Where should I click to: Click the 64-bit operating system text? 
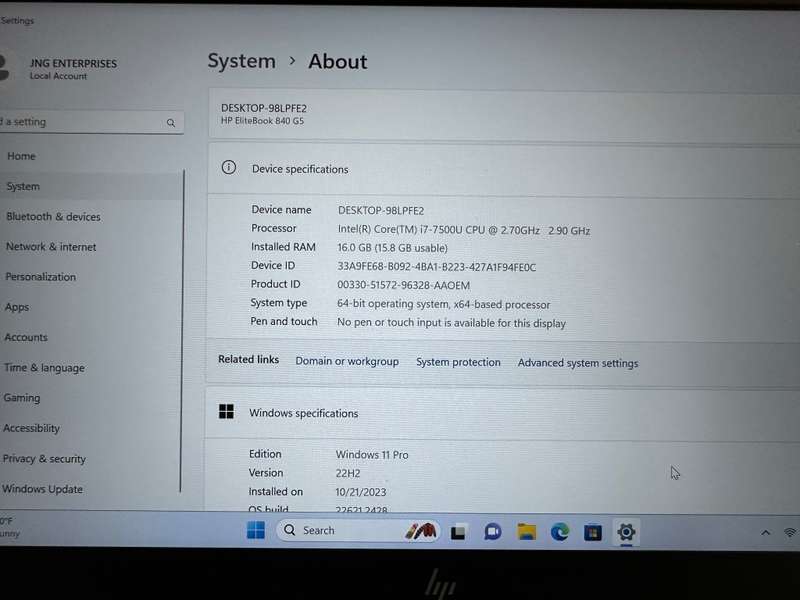[443, 304]
